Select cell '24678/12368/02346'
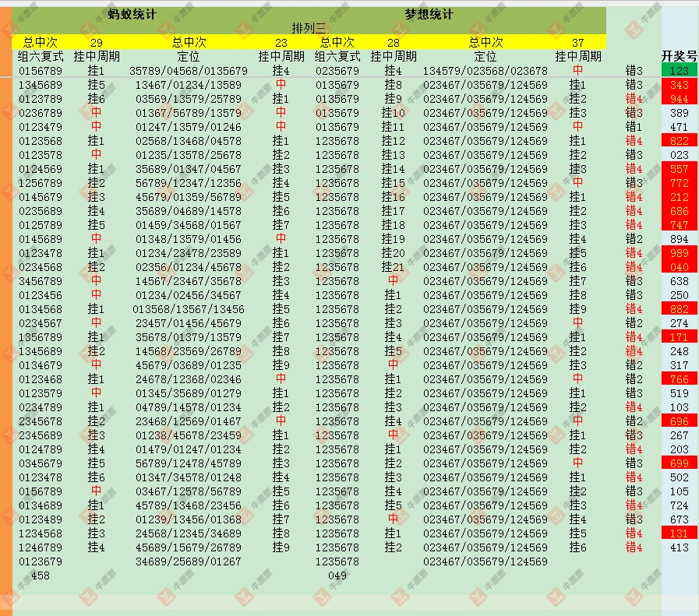 (188, 379)
